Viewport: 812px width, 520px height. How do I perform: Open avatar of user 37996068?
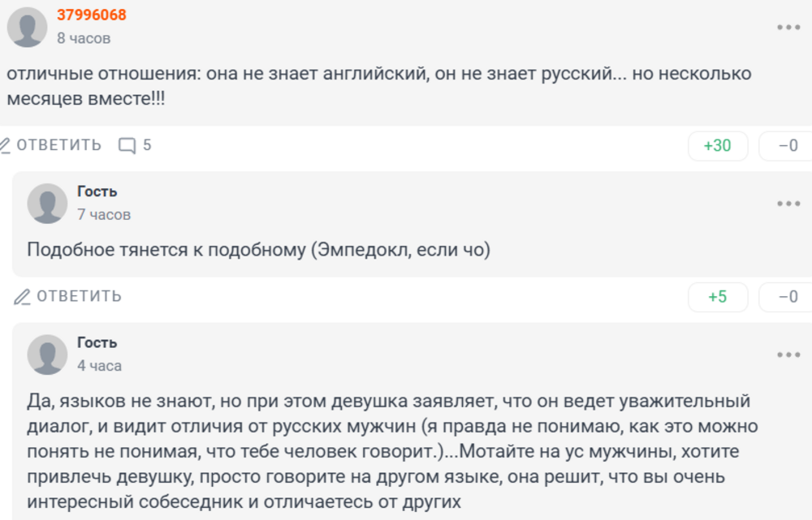coord(27,27)
